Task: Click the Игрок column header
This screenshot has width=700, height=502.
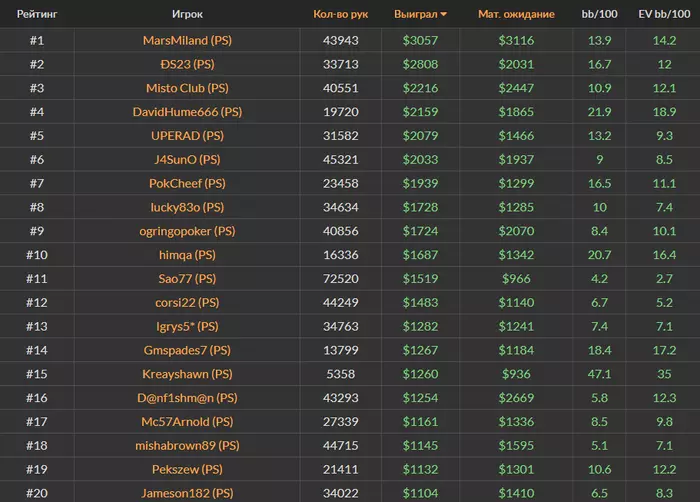Action: (x=187, y=14)
